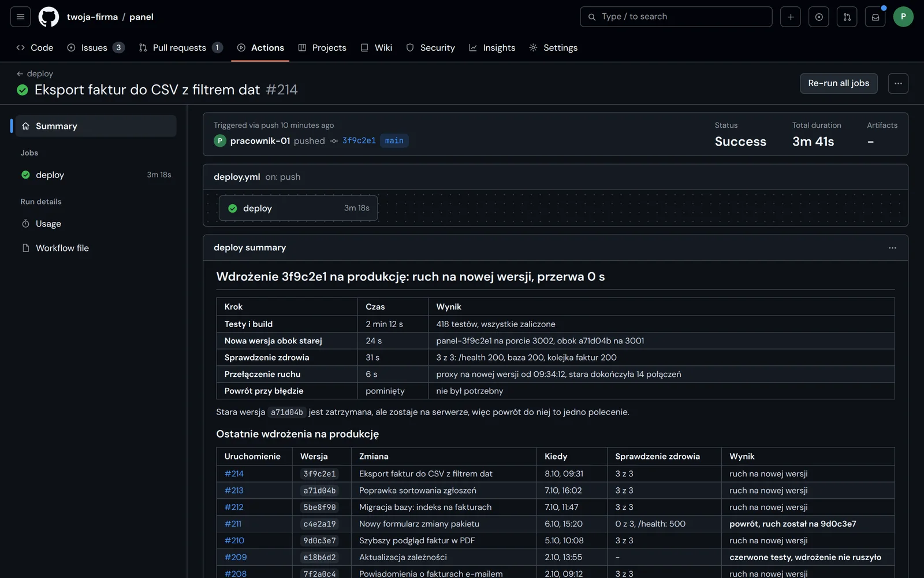Open commit 3f9c2e1 link in trigger info
The height and width of the screenshot is (578, 924).
click(359, 140)
